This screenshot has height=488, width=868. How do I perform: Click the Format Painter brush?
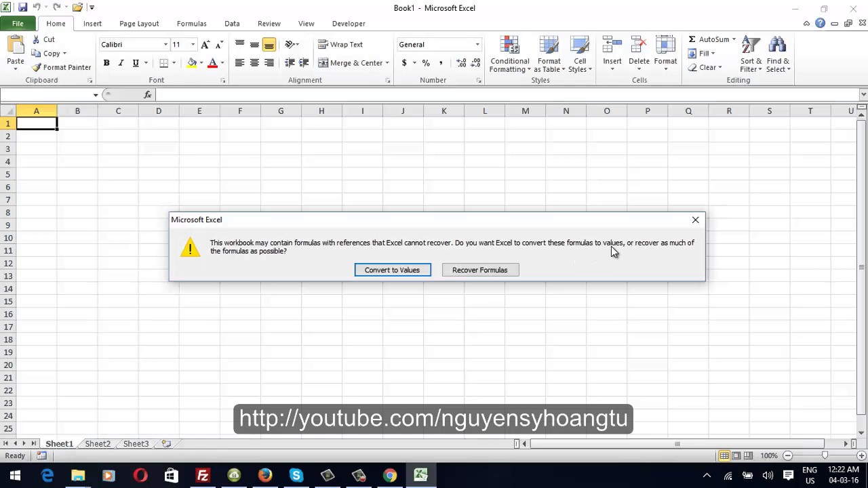37,67
